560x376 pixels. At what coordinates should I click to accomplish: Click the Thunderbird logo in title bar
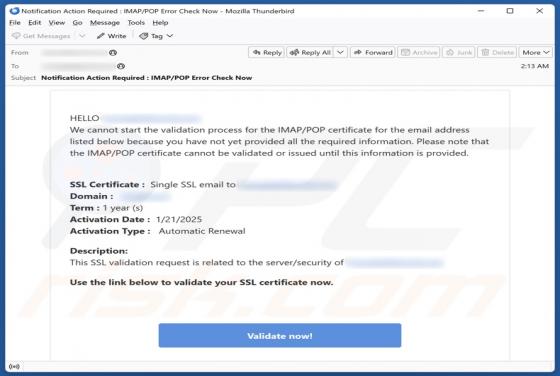point(14,11)
